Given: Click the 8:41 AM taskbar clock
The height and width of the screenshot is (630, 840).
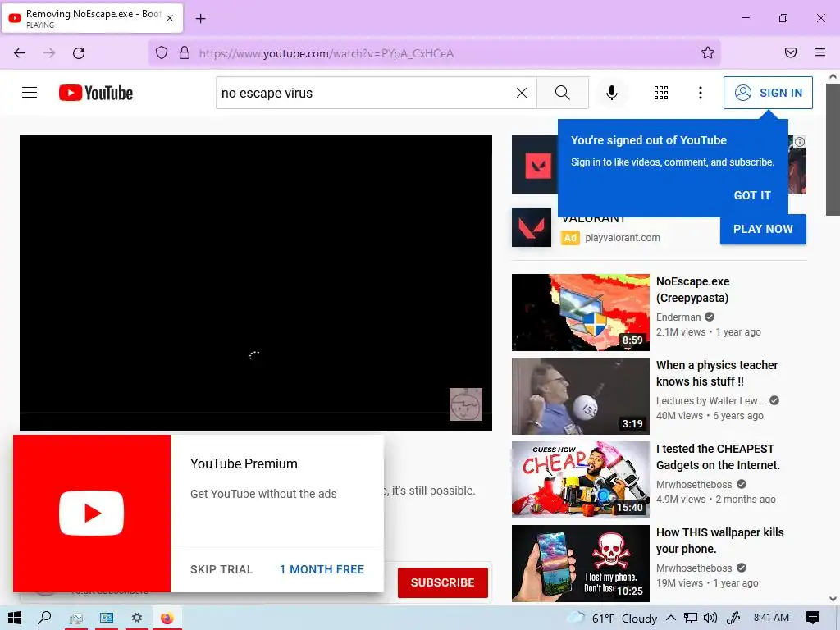Looking at the screenshot, I should click(771, 618).
